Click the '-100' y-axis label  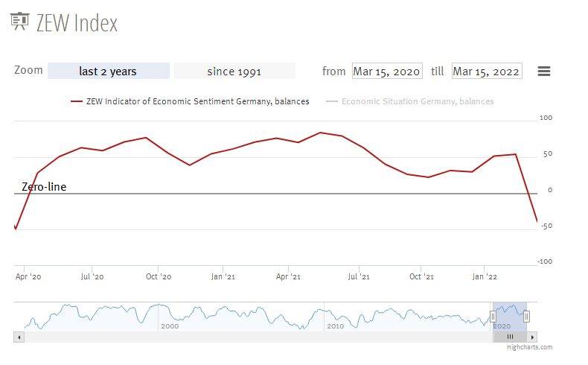[x=545, y=261]
